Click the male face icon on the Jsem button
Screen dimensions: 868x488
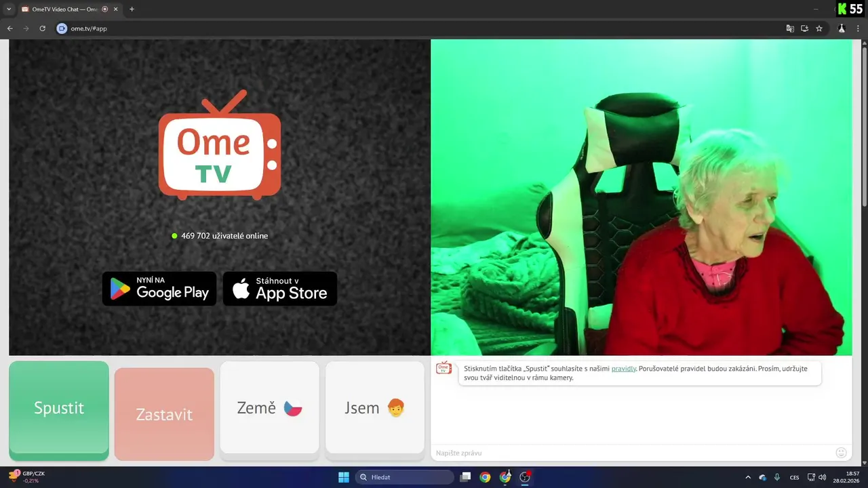coord(396,408)
